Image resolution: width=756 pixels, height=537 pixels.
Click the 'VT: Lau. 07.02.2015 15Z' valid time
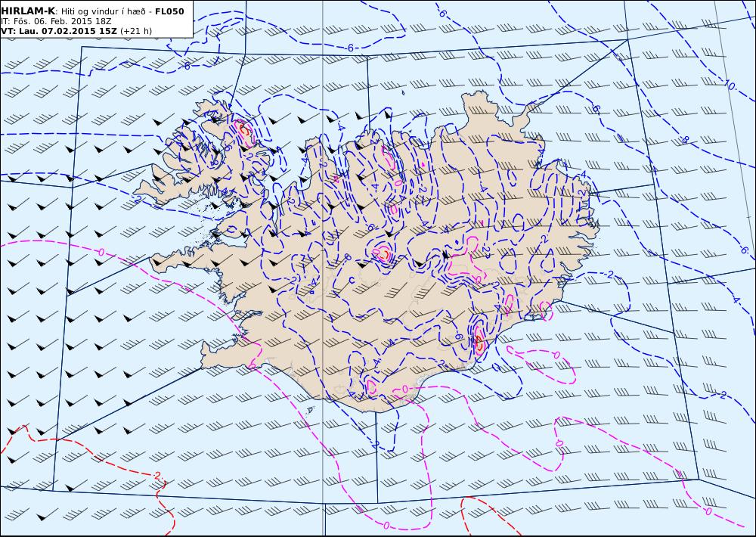coord(59,31)
